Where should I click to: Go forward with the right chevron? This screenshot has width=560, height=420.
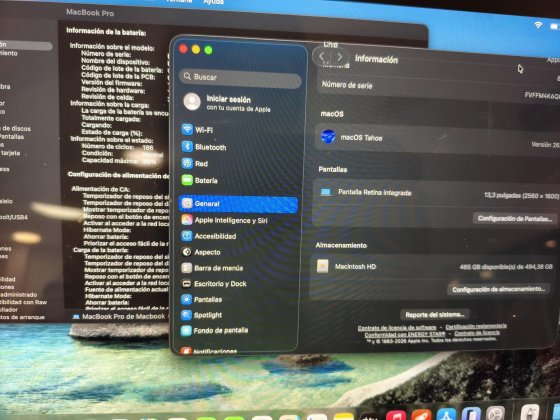339,57
